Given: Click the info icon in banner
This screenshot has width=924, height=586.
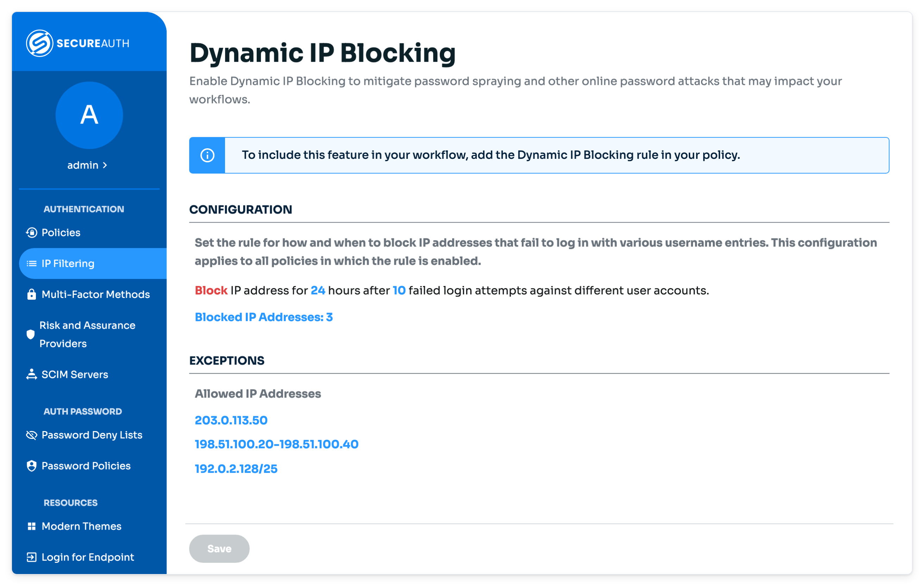Looking at the screenshot, I should (208, 155).
